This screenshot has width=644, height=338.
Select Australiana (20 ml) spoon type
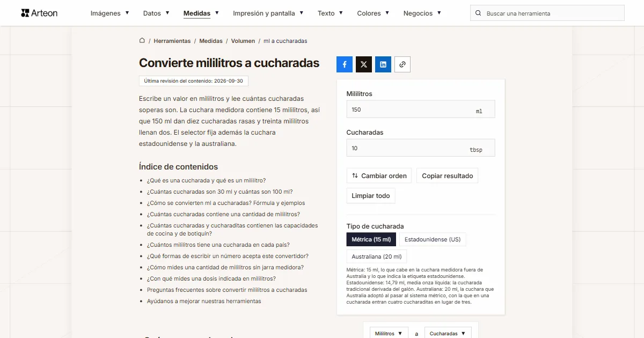pyautogui.click(x=377, y=256)
